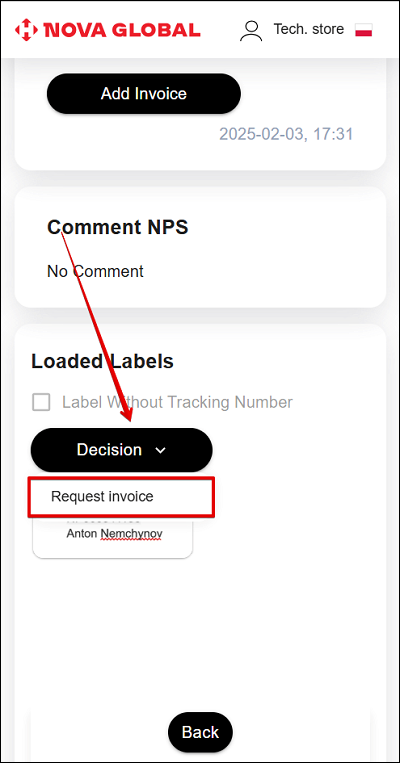Click the partially hidden text above Anton Nemchynov

click(x=113, y=520)
